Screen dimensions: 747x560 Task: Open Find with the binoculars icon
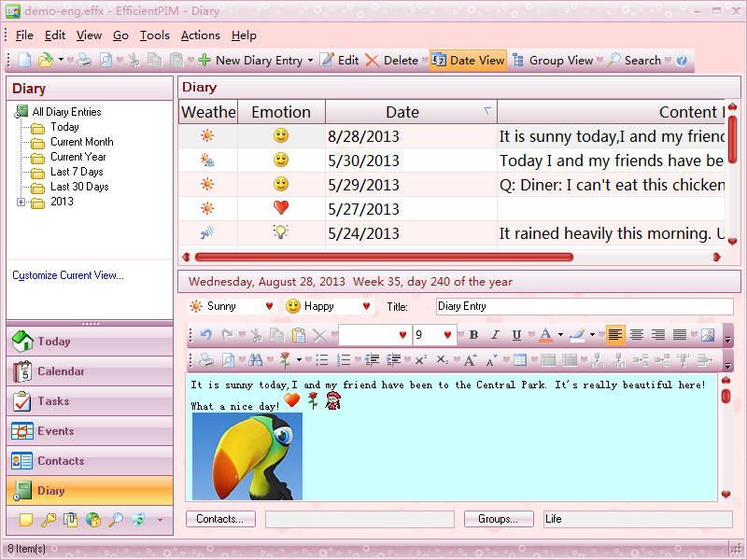255,360
